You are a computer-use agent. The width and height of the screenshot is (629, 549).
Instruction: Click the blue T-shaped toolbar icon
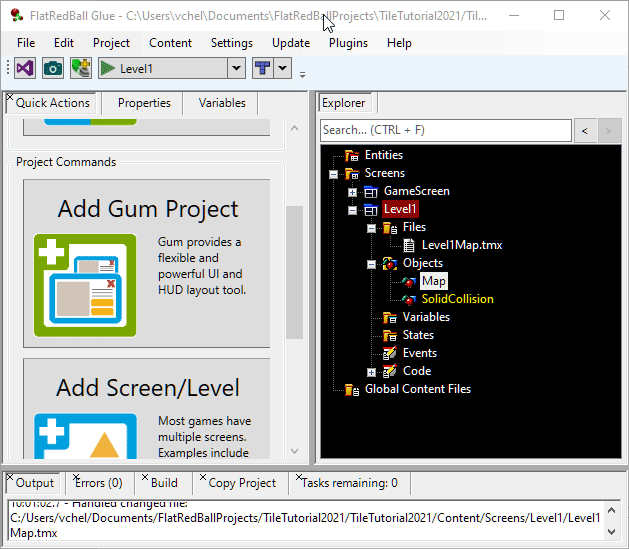point(262,68)
